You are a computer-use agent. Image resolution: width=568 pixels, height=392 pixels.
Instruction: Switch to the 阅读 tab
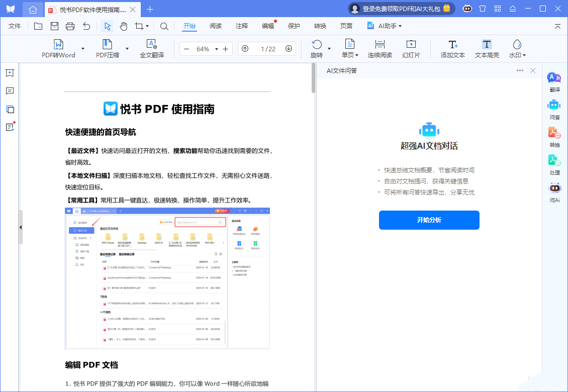216,26
